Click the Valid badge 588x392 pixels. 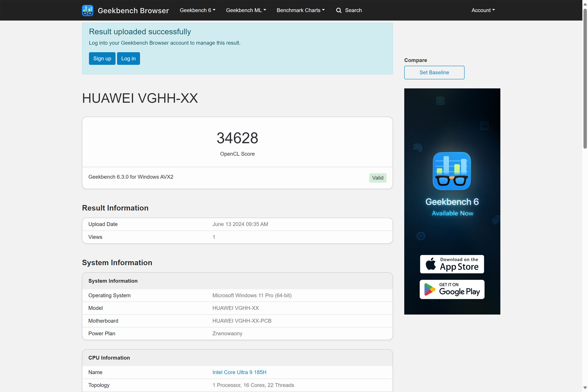click(x=377, y=178)
